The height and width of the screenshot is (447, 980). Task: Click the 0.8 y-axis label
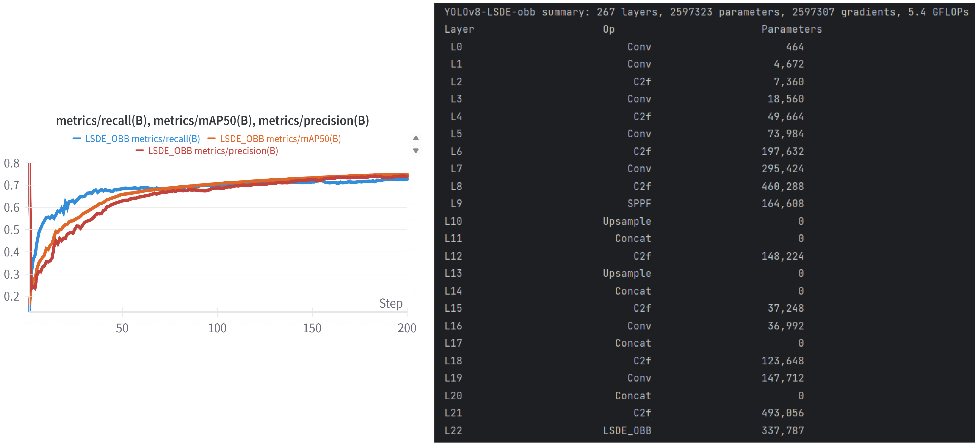click(11, 164)
